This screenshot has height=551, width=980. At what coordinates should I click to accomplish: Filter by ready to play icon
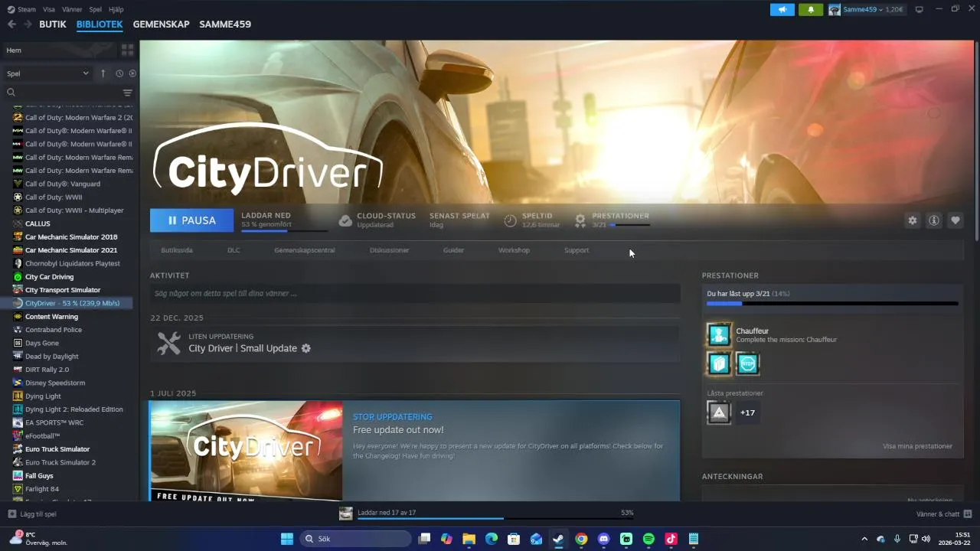[132, 73]
